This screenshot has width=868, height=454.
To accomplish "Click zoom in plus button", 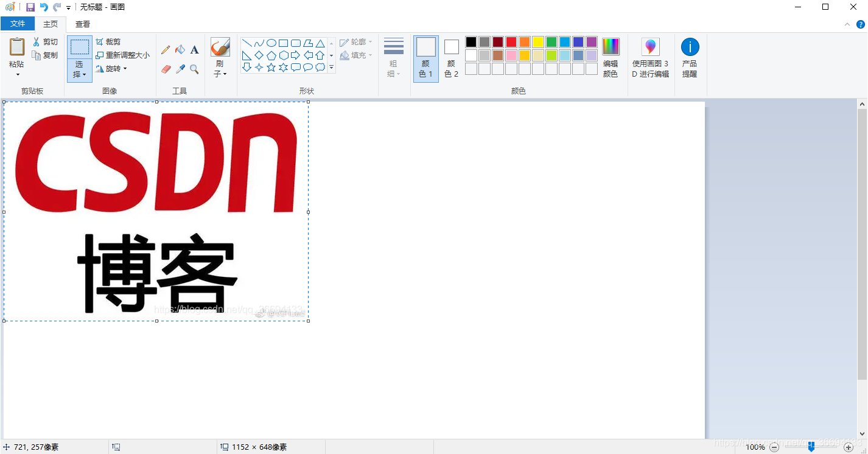I will pyautogui.click(x=849, y=447).
